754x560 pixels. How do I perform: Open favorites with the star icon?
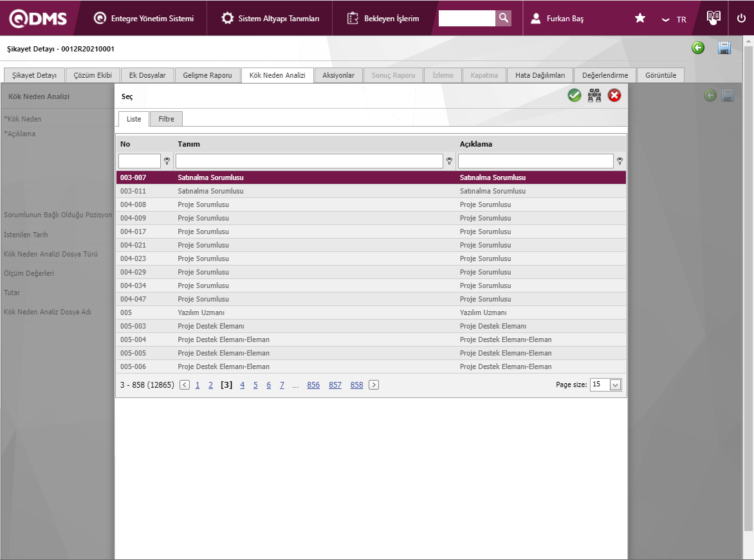pyautogui.click(x=640, y=19)
